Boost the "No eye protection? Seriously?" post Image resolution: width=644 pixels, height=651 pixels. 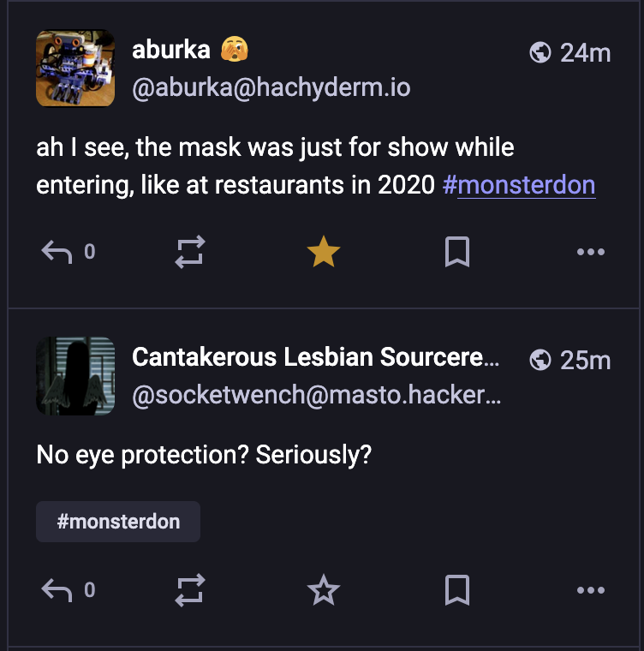click(190, 590)
